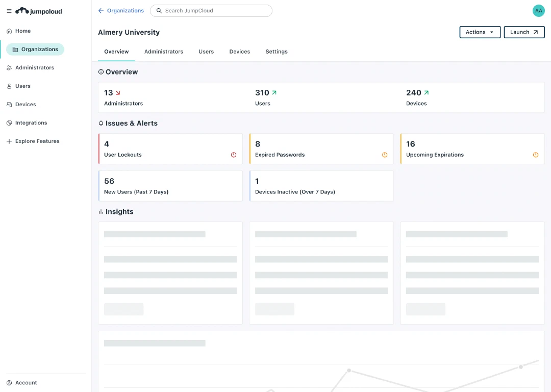This screenshot has height=392, width=551.
Task: Click the search magnifier icon
Action: 159,11
